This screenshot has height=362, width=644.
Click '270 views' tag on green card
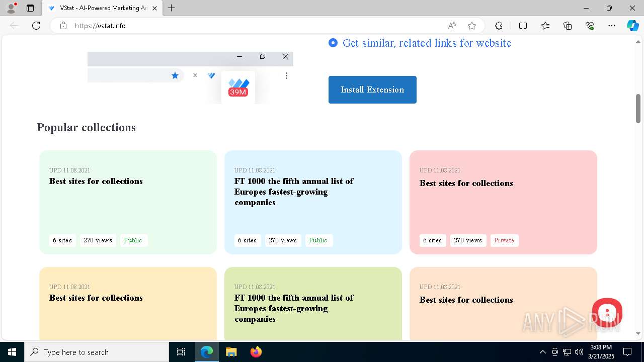click(98, 240)
